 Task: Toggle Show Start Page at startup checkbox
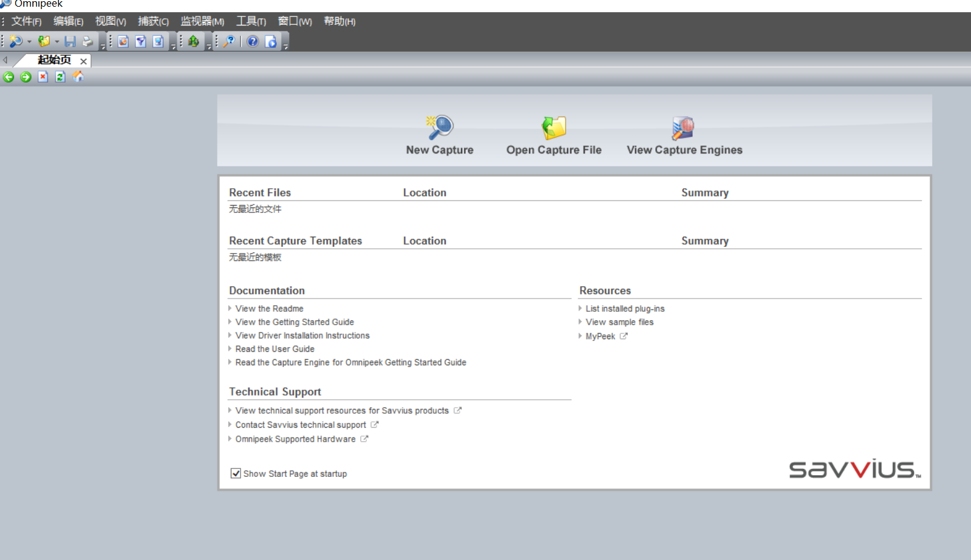pos(236,473)
